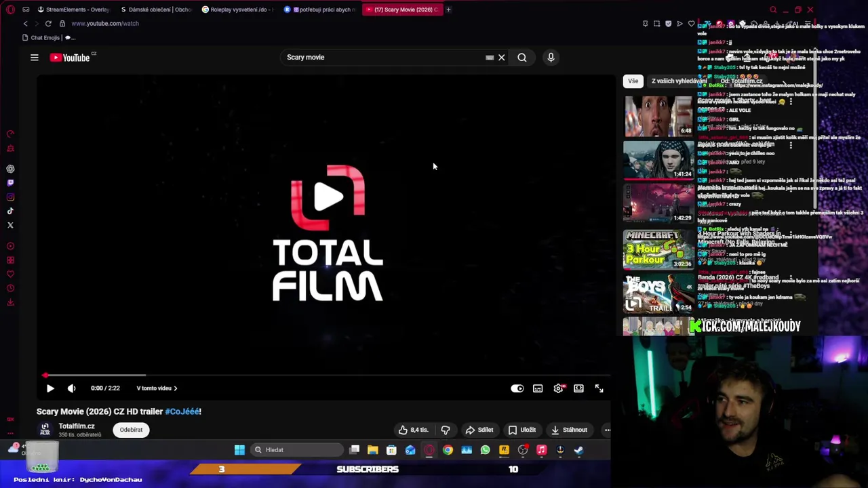Viewport: 868px width, 488px height.
Task: Open Rockstar Games Launcher from taskbar
Action: pyautogui.click(x=504, y=450)
